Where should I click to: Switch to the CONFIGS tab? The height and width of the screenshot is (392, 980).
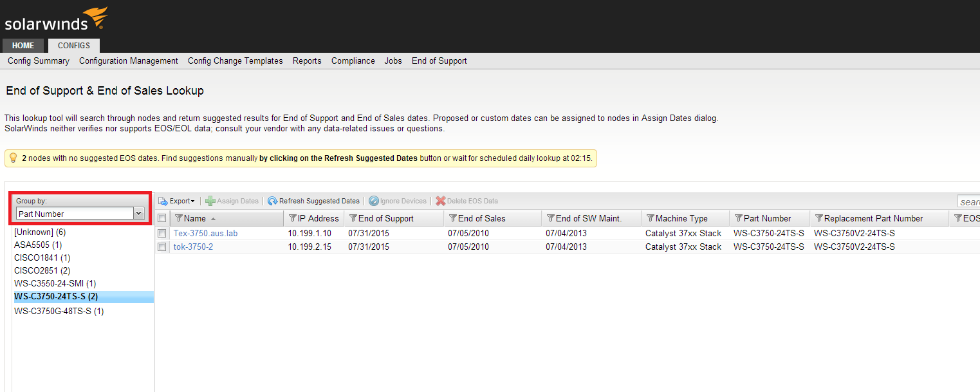[x=74, y=46]
